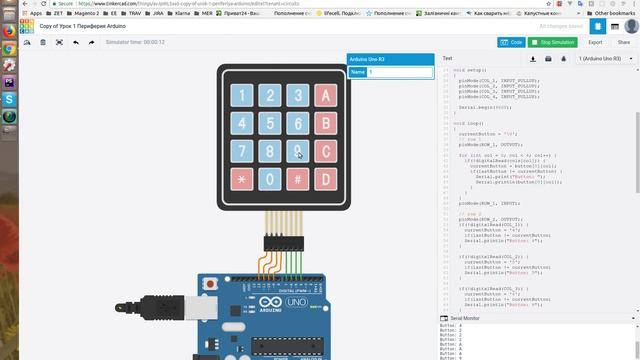This screenshot has width=640, height=360.
Task: Open the Other bookmarks folder
Action: click(x=611, y=13)
